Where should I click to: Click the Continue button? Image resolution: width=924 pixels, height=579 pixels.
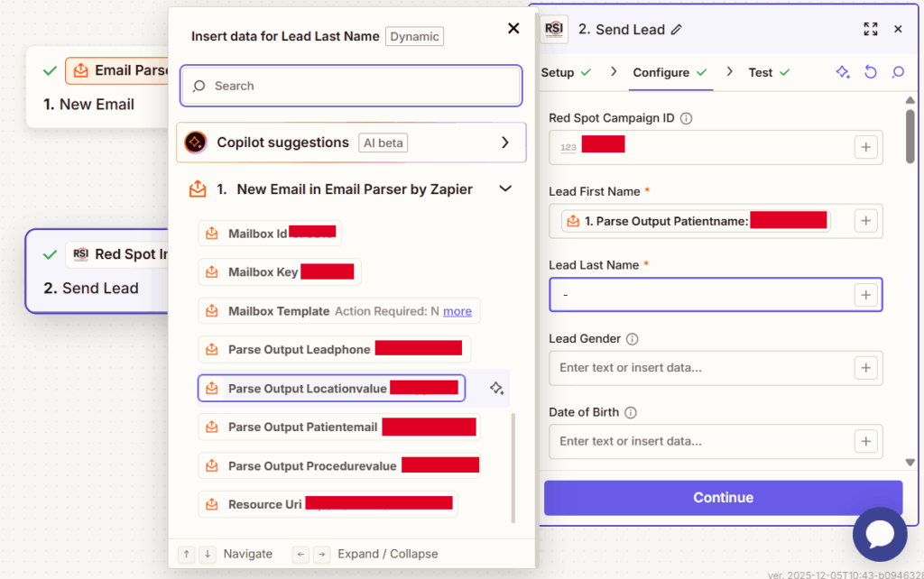point(723,498)
